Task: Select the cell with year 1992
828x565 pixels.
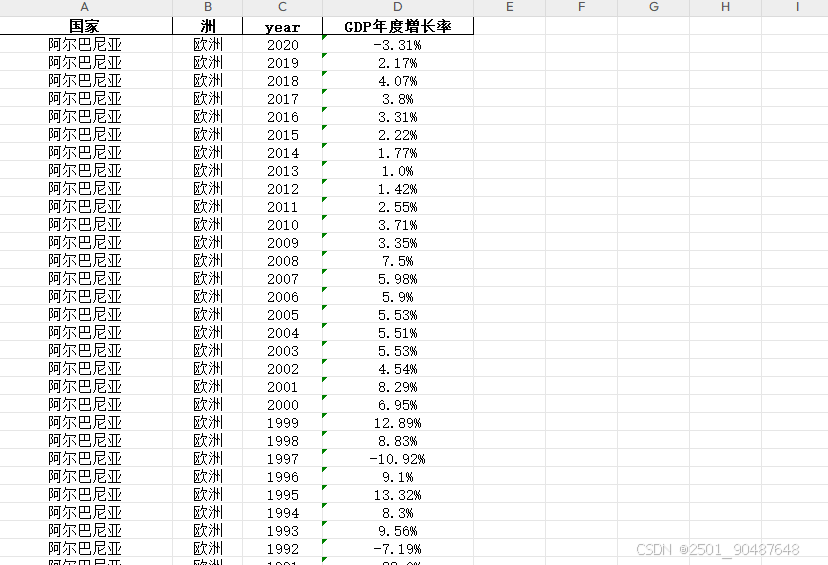Action: pyautogui.click(x=283, y=549)
